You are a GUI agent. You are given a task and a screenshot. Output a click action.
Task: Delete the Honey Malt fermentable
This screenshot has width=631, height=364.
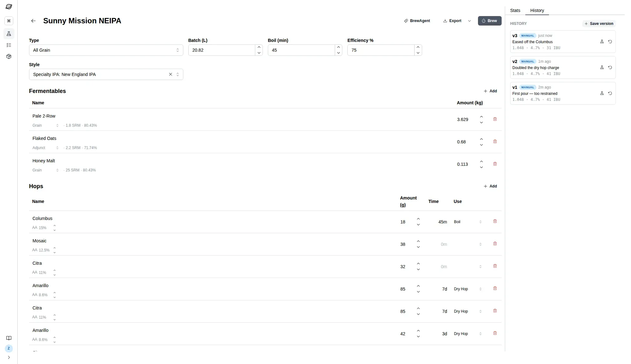pyautogui.click(x=495, y=164)
